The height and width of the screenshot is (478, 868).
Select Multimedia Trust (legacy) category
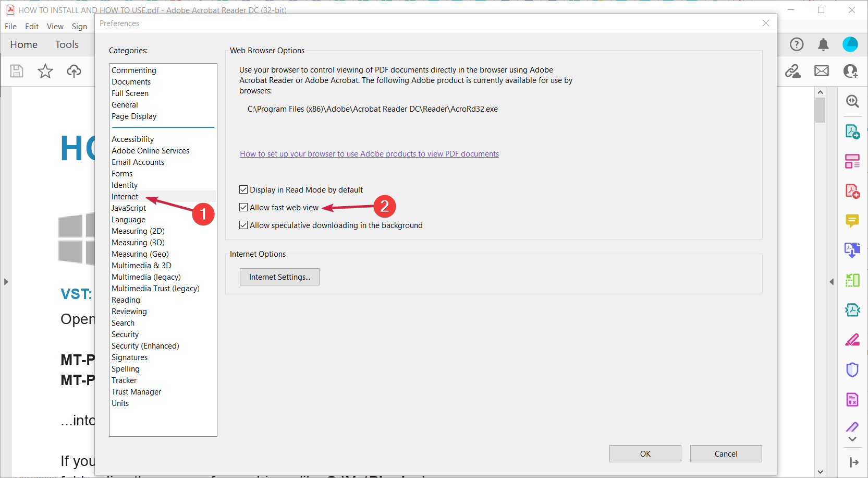(155, 289)
